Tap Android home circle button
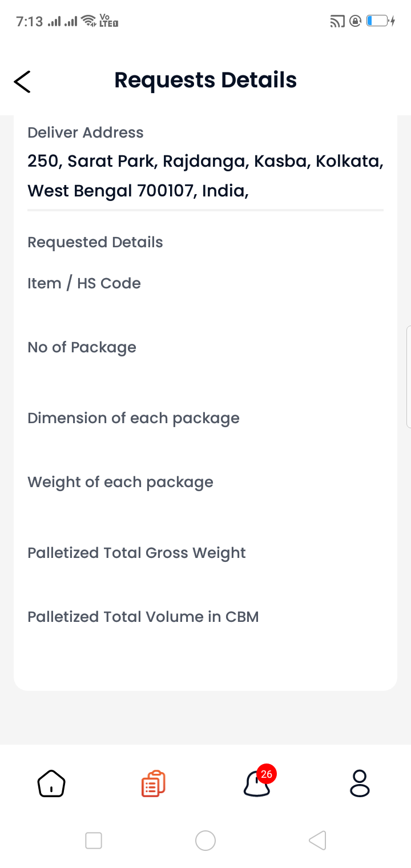Viewport: 411px width, 868px height. (205, 841)
